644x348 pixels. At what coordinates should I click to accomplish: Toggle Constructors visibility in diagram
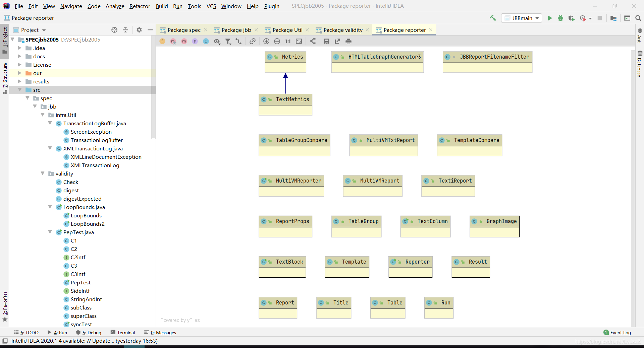[173, 41]
